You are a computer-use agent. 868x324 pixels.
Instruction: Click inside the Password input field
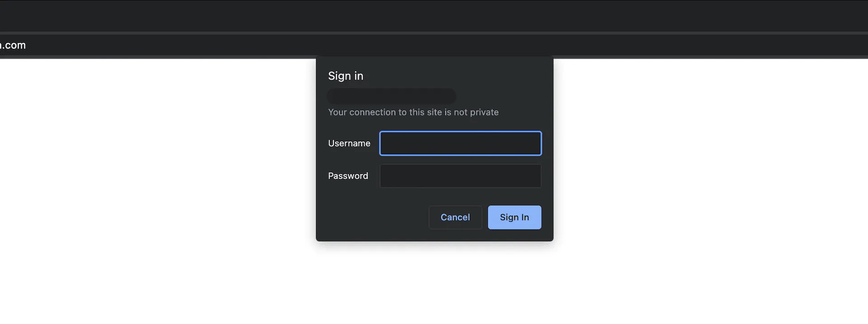coord(460,176)
